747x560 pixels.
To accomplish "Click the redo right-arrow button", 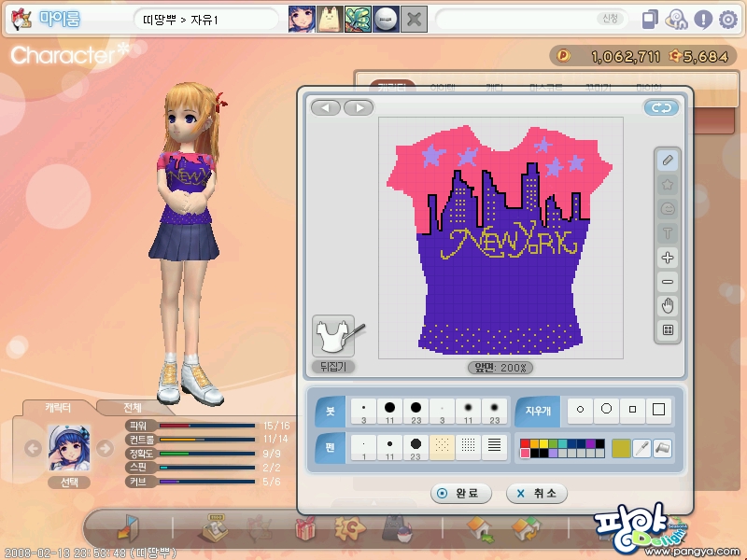I will click(x=359, y=108).
